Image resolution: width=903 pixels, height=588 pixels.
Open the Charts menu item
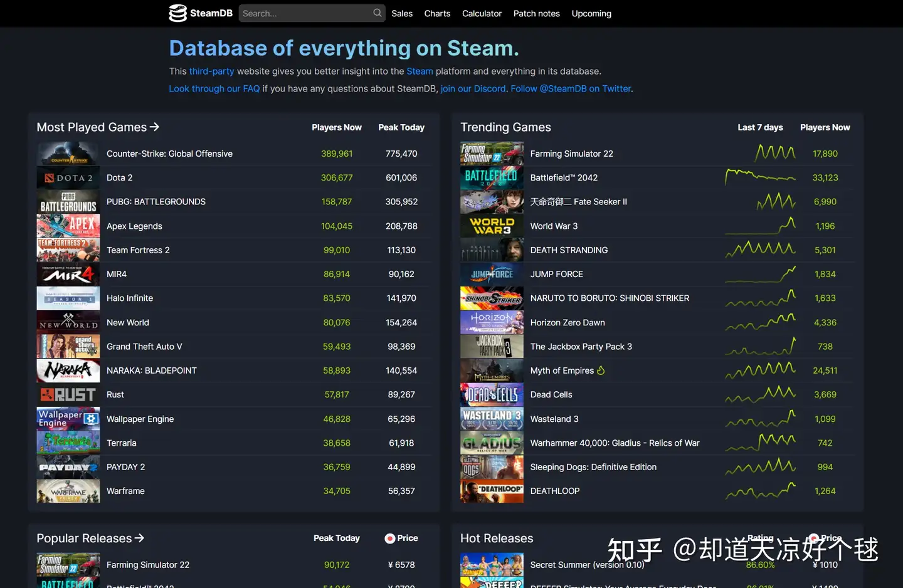(437, 13)
